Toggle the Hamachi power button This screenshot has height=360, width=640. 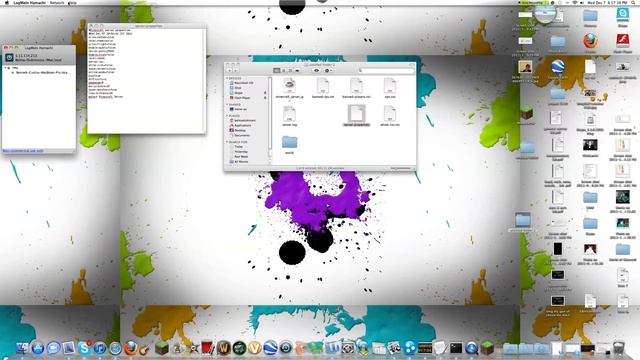pos(9,58)
